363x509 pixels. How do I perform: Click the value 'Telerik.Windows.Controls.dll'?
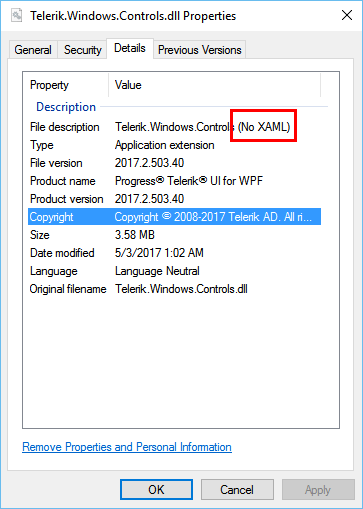pyautogui.click(x=181, y=289)
